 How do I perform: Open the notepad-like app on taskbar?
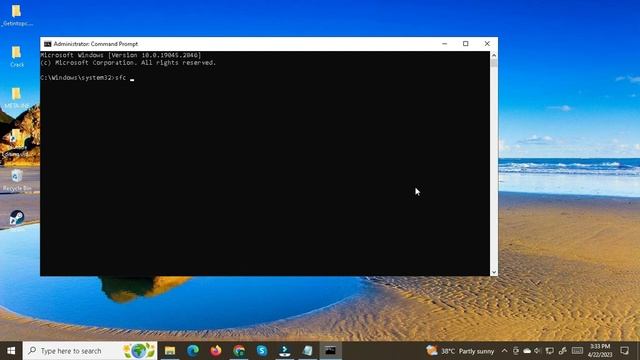pyautogui.click(x=308, y=351)
